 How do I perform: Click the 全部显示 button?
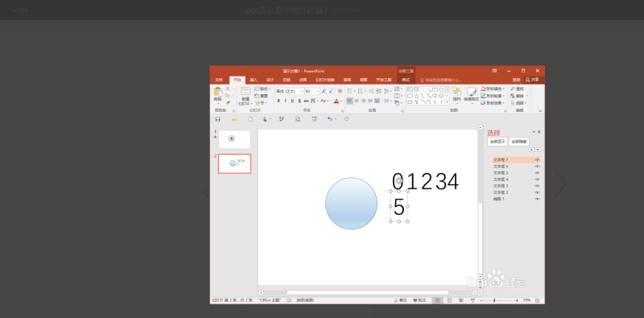497,142
